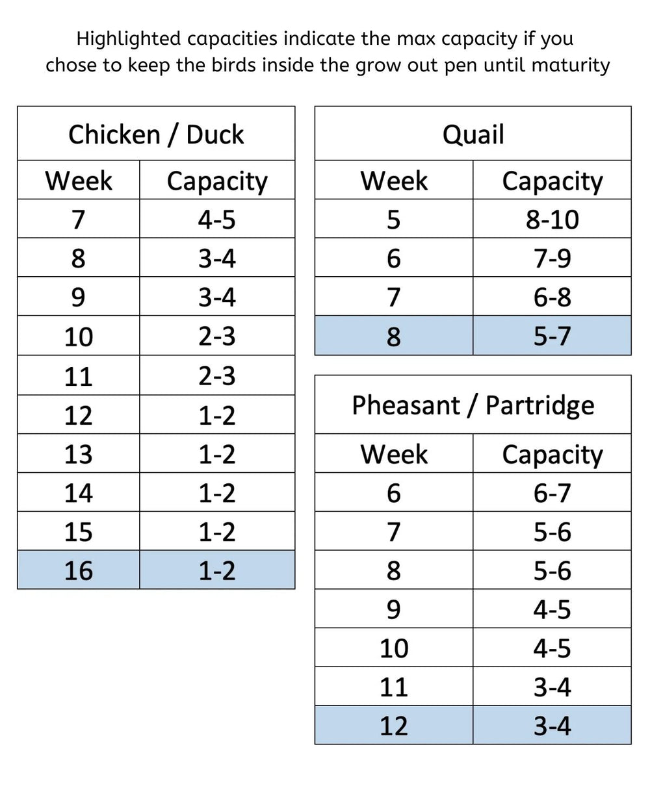Click the Quail table title

pyautogui.click(x=473, y=134)
